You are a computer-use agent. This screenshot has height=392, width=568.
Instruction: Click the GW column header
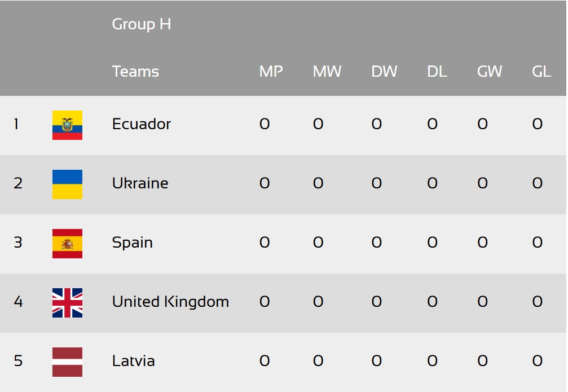490,72
